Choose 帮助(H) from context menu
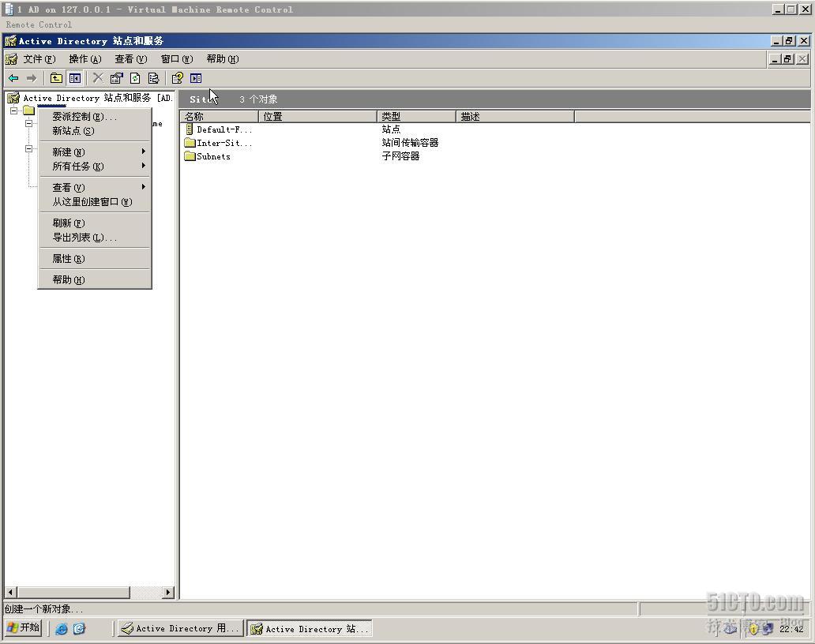Viewport: 815px width, 644px height. [x=95, y=280]
